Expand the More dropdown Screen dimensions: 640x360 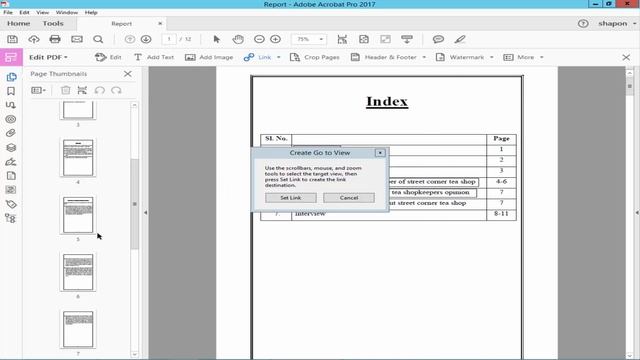[x=542, y=57]
